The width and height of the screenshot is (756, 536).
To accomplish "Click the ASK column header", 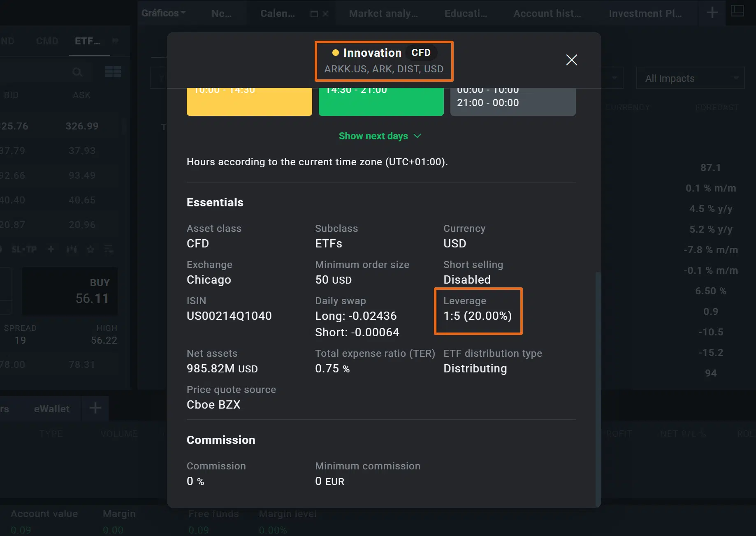I will [81, 95].
